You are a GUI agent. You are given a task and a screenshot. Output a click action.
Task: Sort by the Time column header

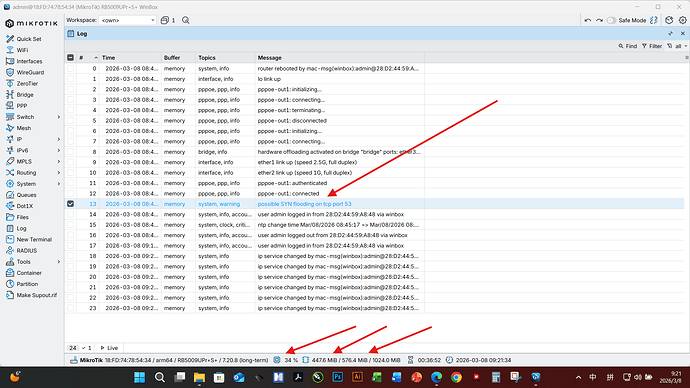[x=130, y=58]
